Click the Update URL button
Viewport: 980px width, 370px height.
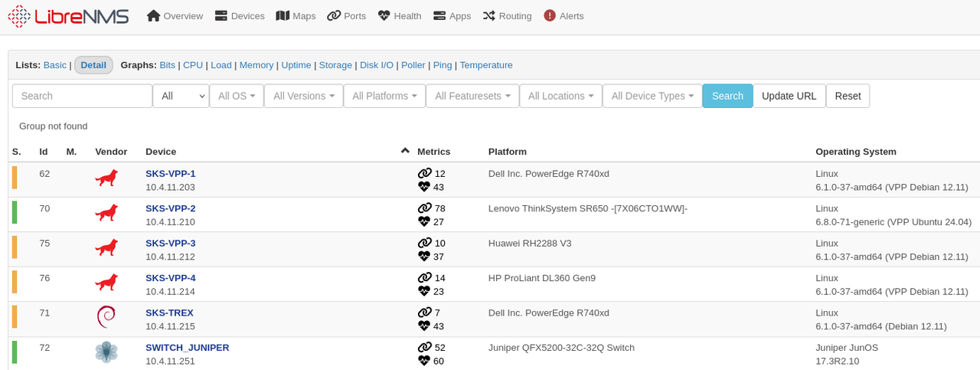(x=789, y=96)
